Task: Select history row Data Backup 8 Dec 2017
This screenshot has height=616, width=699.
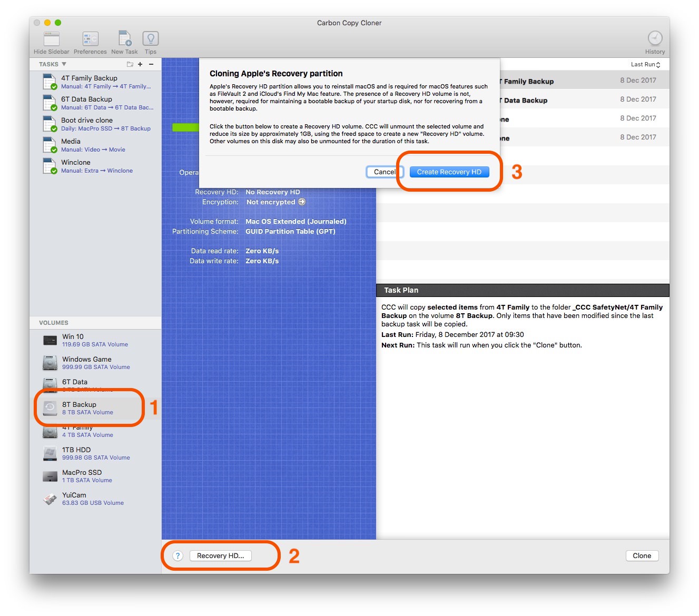Action: click(x=585, y=100)
